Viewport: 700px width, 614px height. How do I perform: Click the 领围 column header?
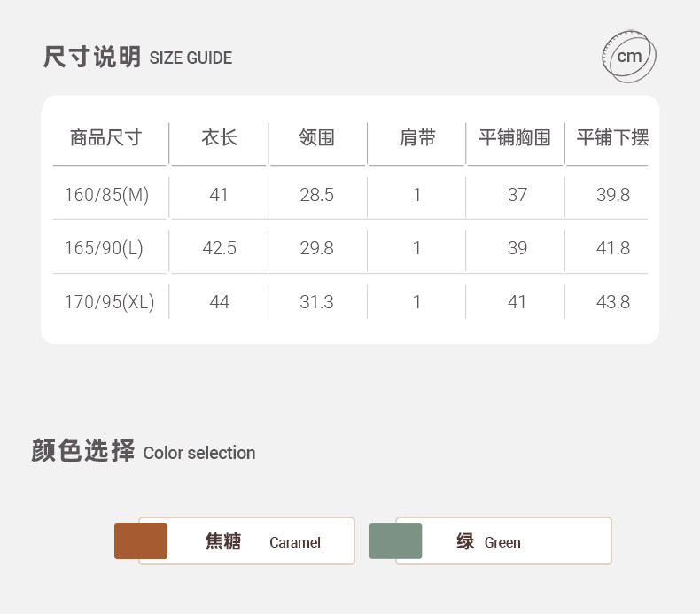(x=316, y=138)
